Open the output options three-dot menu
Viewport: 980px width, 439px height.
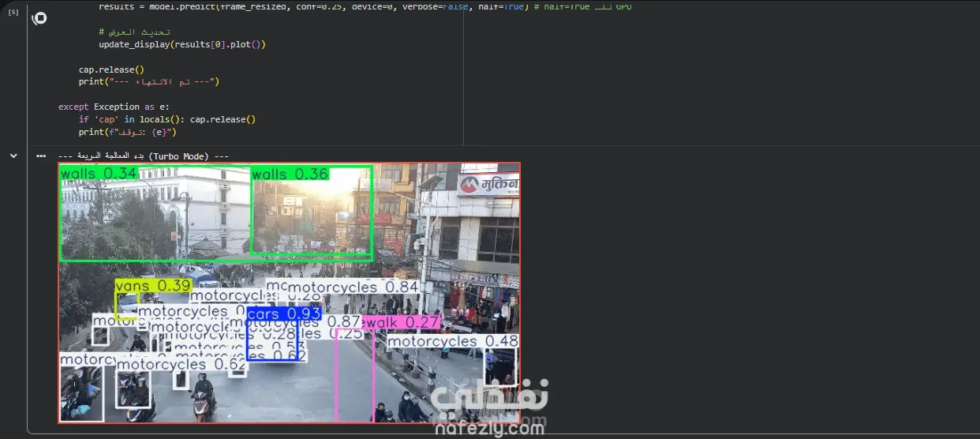pos(41,156)
